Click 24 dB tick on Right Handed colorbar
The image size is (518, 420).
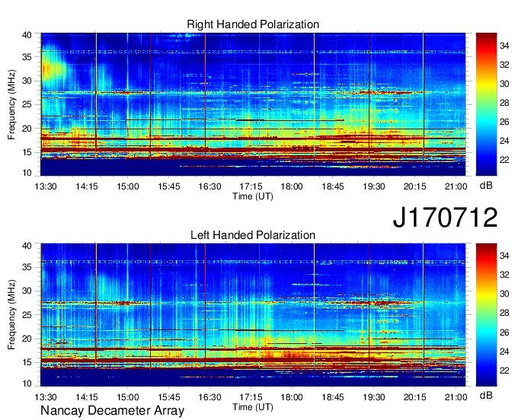point(504,141)
